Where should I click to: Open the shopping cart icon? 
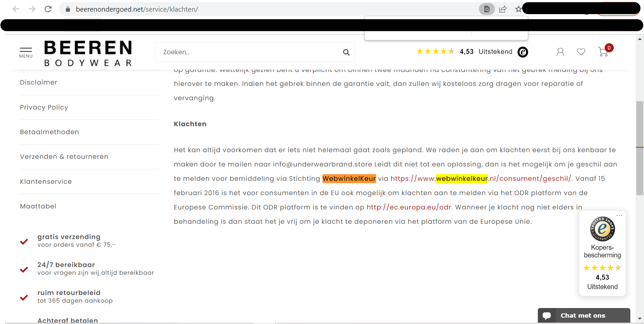tap(603, 52)
